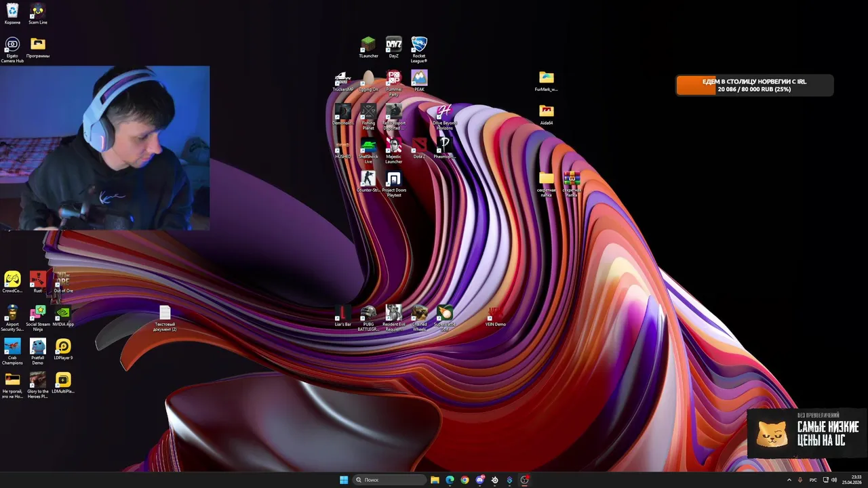Select the Super Battle Golf shortcut
Viewport: 868px width, 488px height.
[x=445, y=318]
